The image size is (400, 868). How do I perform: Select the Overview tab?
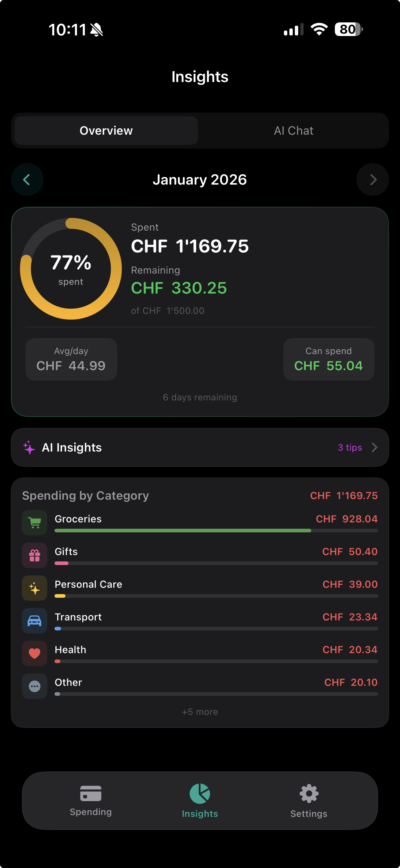[105, 130]
